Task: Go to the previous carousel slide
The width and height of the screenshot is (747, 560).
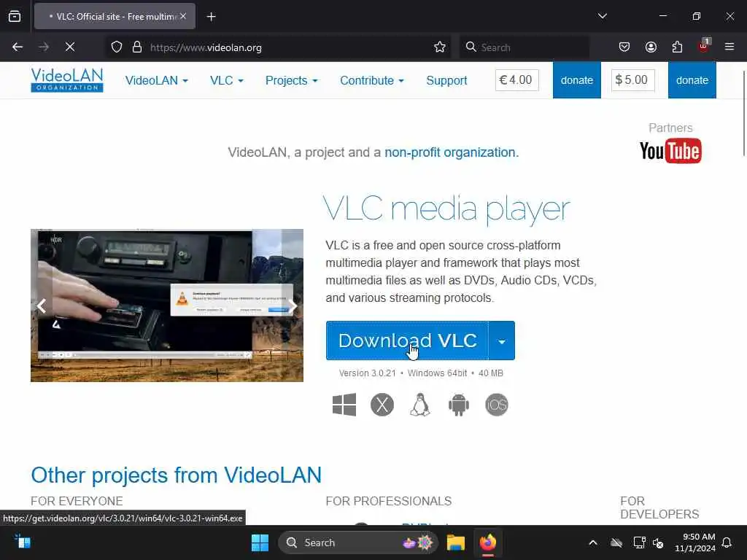Action: tap(42, 306)
